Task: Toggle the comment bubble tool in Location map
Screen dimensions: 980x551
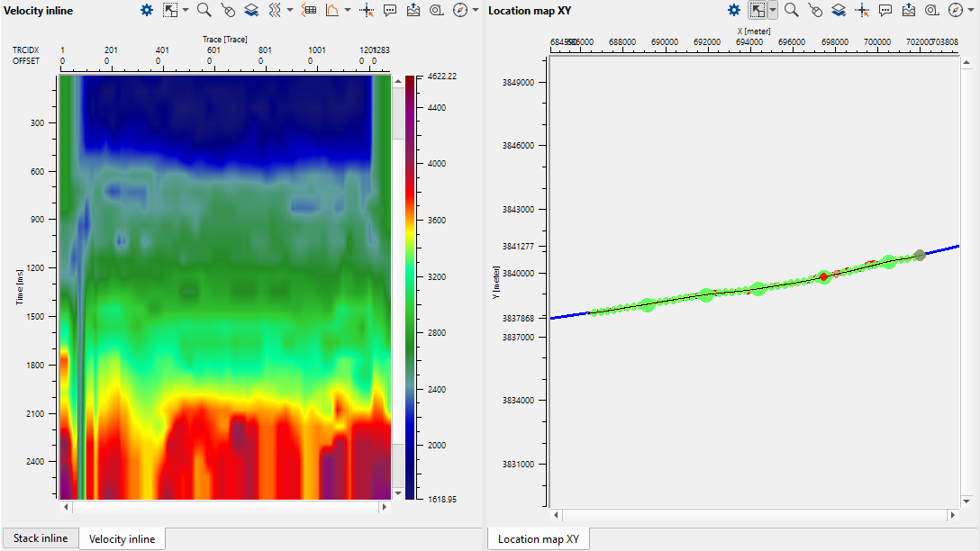Action: (885, 10)
